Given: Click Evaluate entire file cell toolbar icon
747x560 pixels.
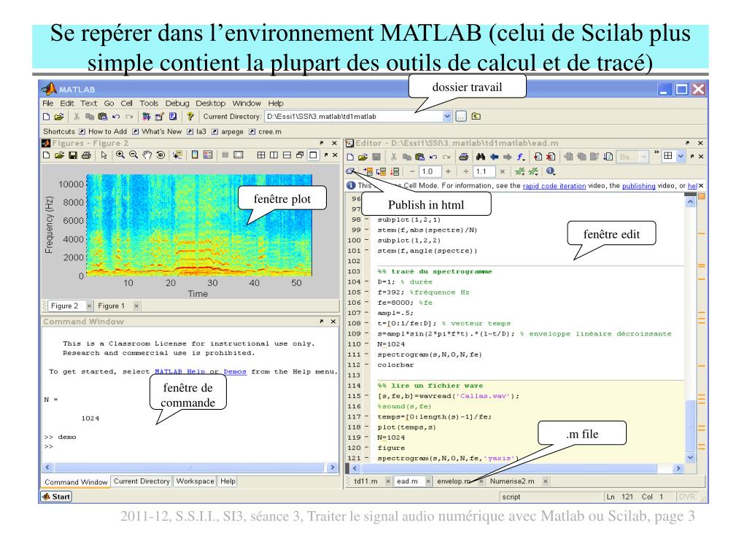Looking at the screenshot, I should 395,171.
